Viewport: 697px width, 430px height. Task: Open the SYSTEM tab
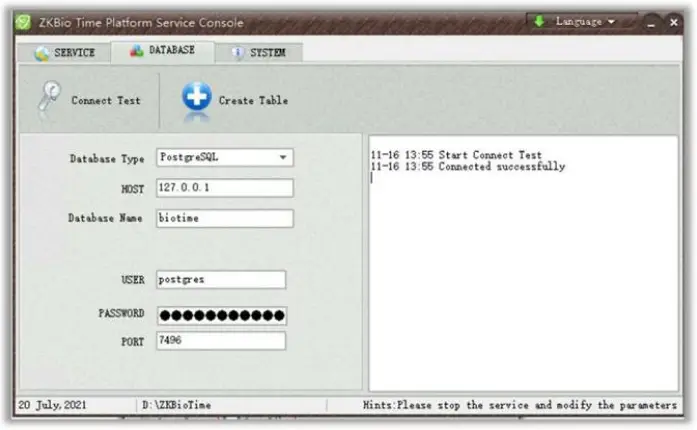pos(259,52)
